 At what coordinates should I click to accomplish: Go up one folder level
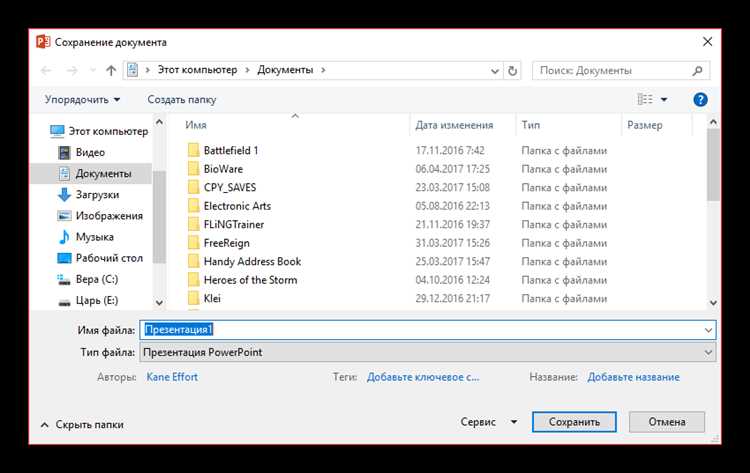click(x=111, y=71)
